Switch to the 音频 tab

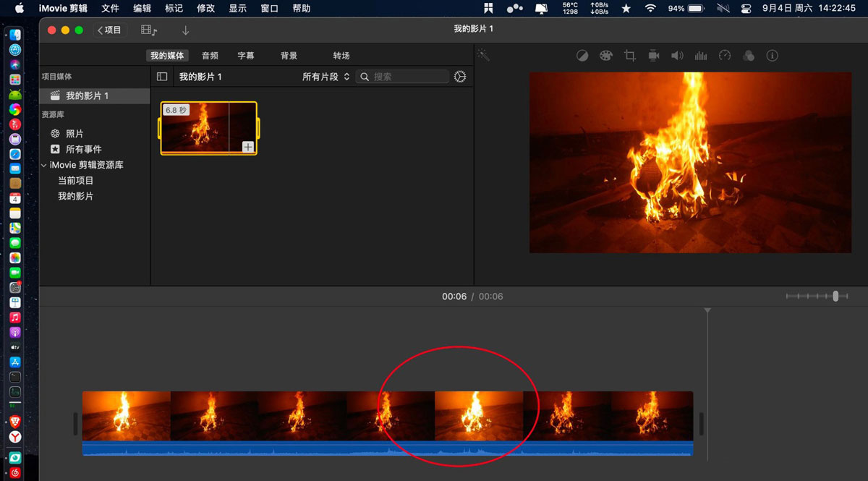point(210,56)
